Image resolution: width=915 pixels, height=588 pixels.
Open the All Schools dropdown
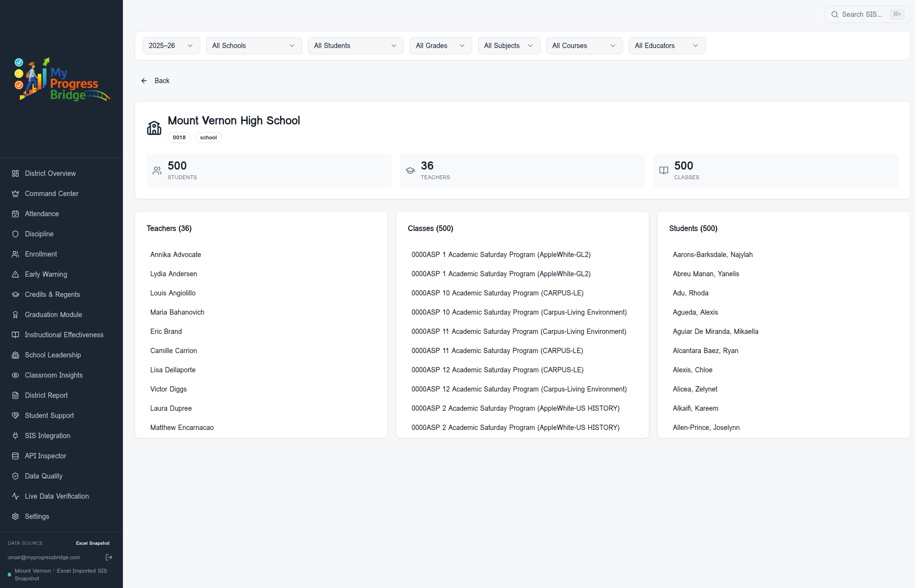coord(254,46)
